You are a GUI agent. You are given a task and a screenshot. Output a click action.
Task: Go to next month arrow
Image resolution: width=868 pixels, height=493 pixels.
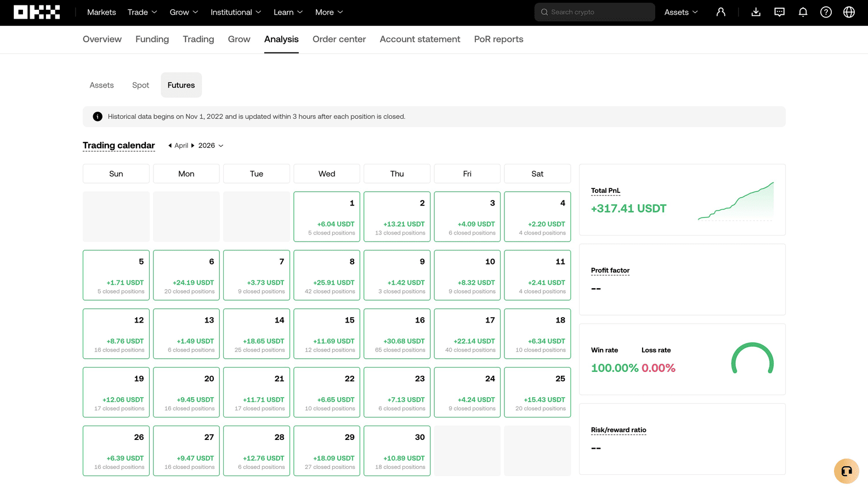(192, 146)
